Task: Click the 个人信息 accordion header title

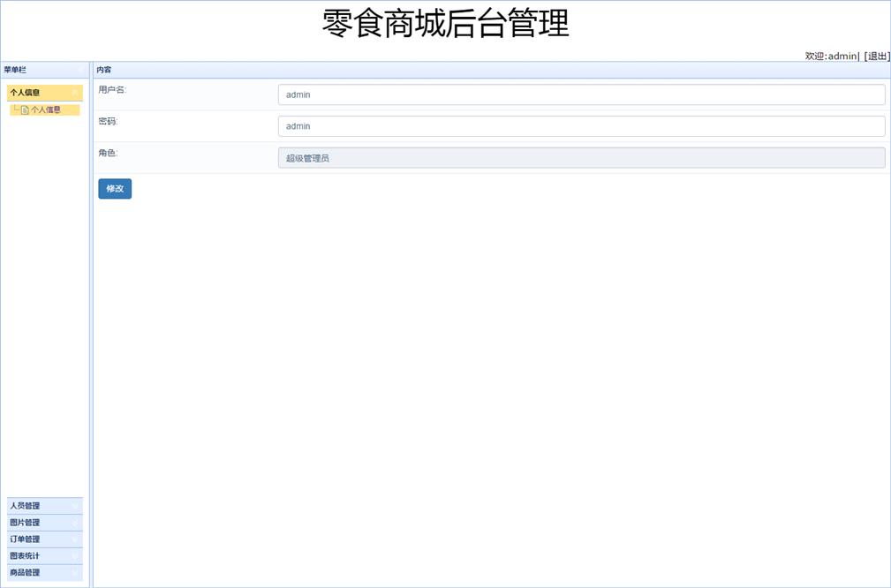Action: tap(26, 93)
